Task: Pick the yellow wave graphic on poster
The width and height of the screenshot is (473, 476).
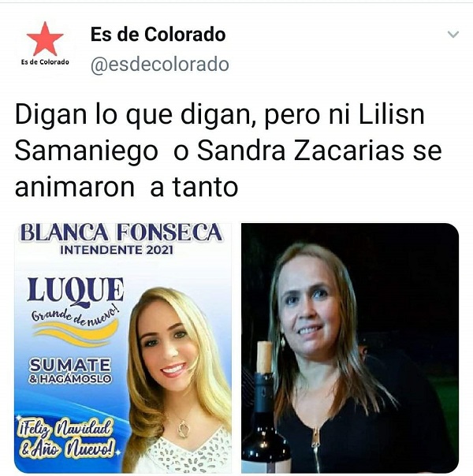Action: click(x=76, y=333)
